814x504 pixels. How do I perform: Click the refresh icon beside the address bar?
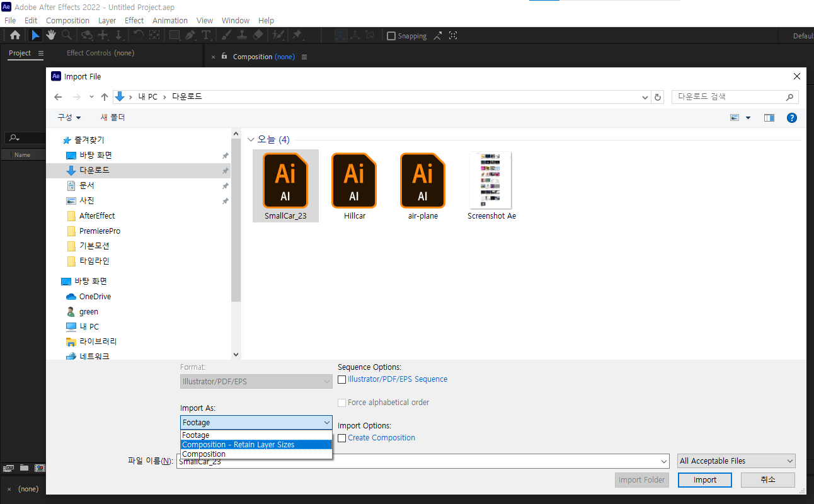click(x=658, y=97)
